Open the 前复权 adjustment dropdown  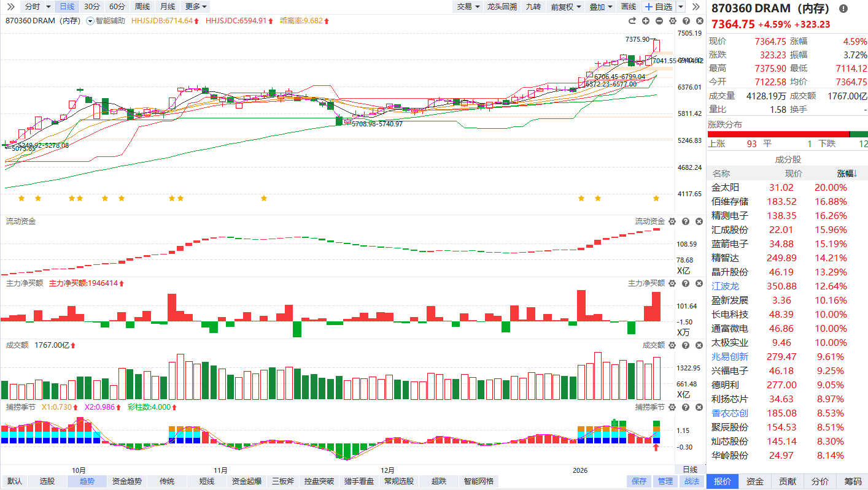(565, 7)
